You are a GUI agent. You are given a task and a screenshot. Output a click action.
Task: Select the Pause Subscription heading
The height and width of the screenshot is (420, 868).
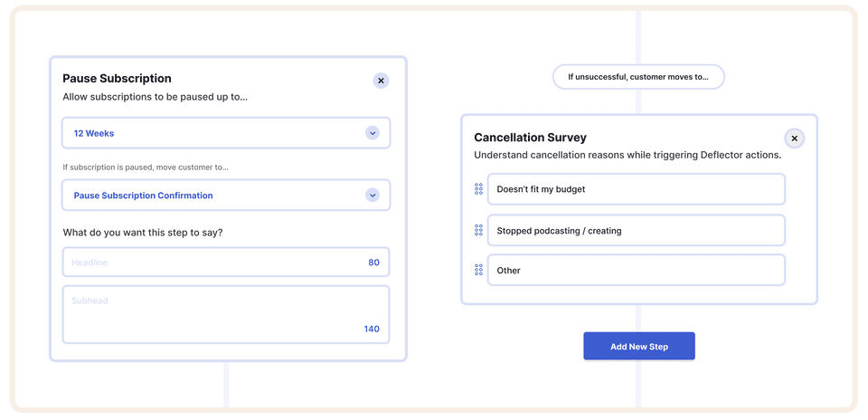pos(117,79)
